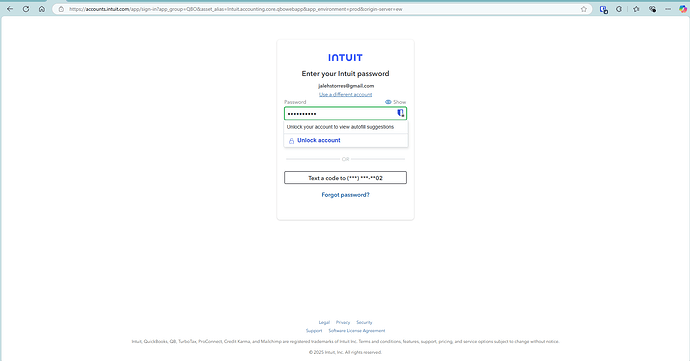The width and height of the screenshot is (690, 361).
Task: Open the favorites list in the toolbar
Action: 636,9
